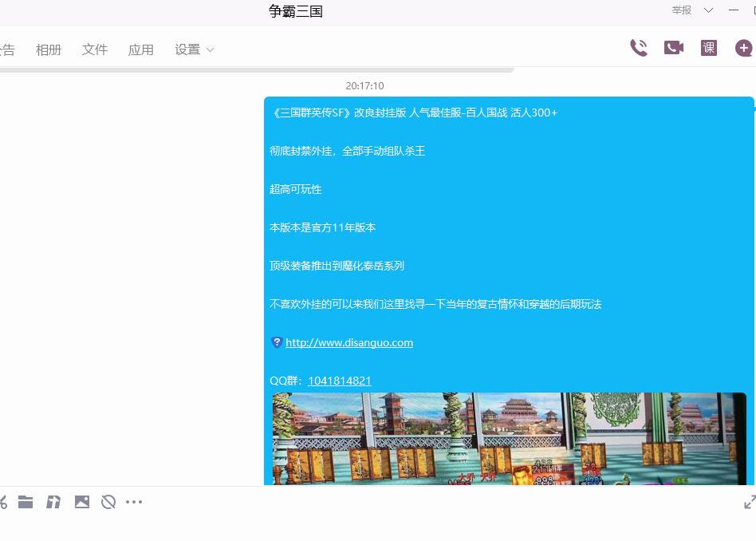Click the link safety shield icon
The height and width of the screenshot is (541, 756).
coord(276,342)
